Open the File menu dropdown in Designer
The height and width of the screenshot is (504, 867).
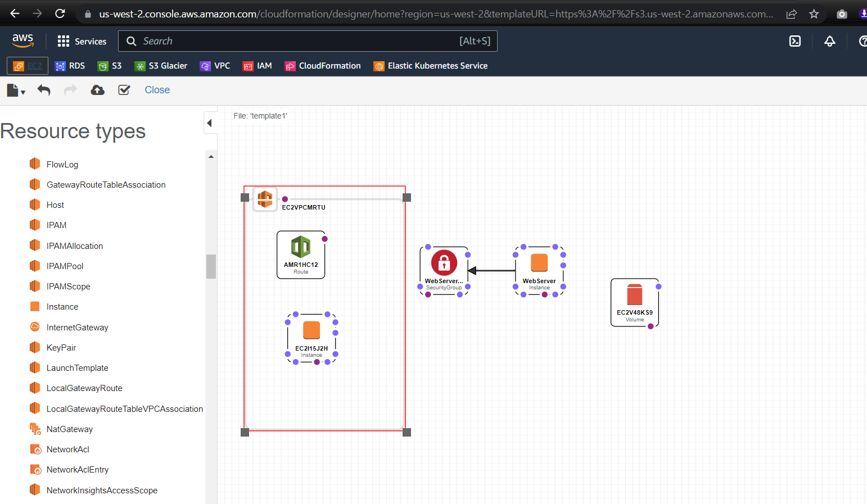(x=16, y=90)
